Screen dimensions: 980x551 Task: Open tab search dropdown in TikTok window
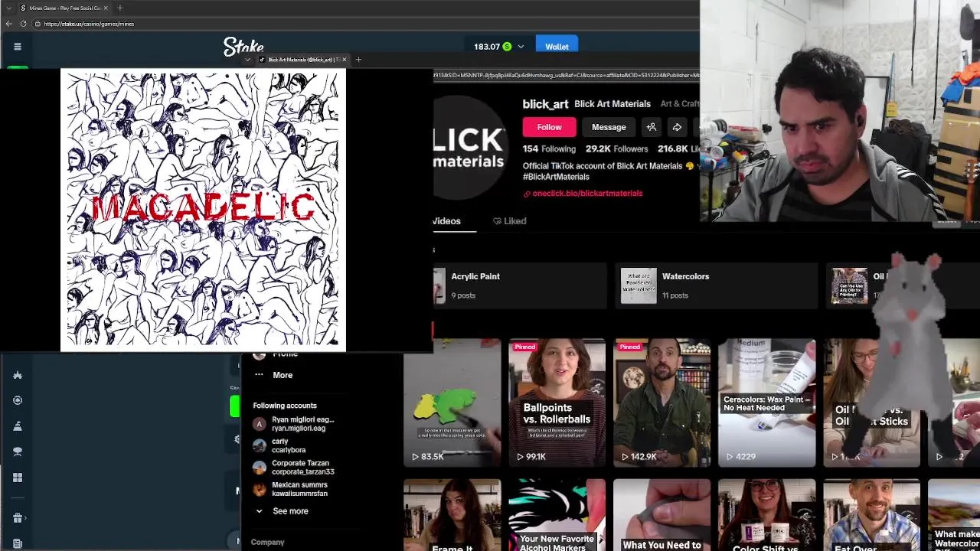click(247, 60)
